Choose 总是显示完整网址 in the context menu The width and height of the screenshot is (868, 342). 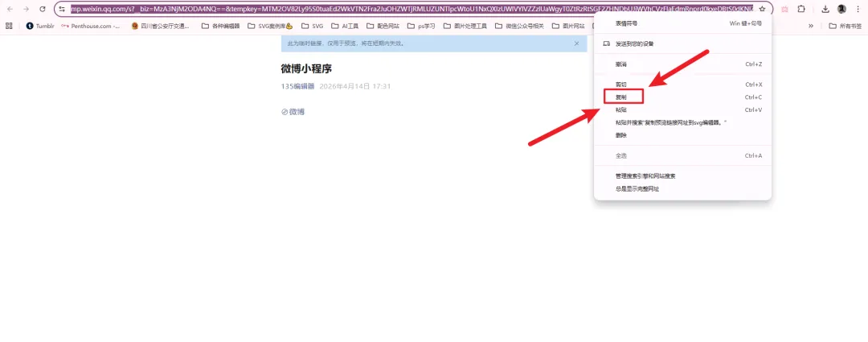tap(682, 188)
